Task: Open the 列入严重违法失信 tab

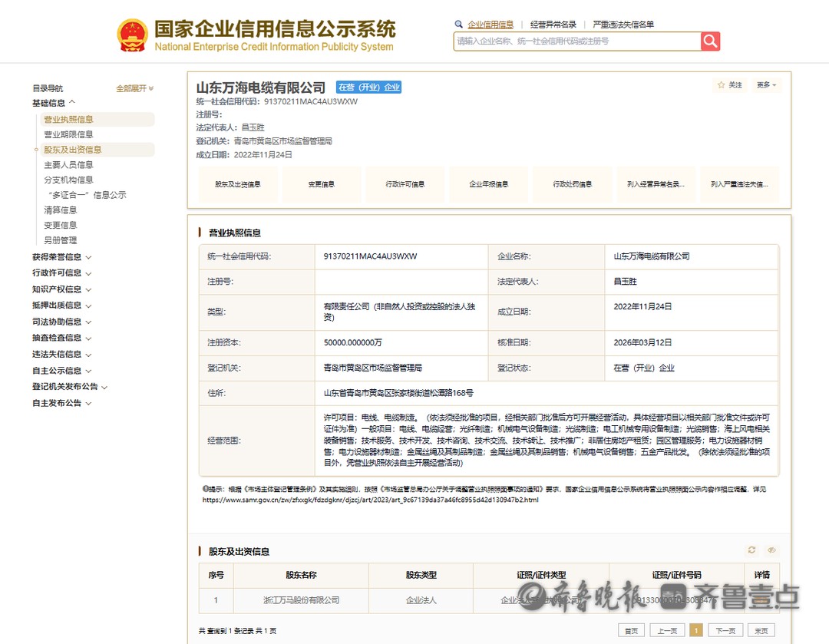Action: pos(739,184)
